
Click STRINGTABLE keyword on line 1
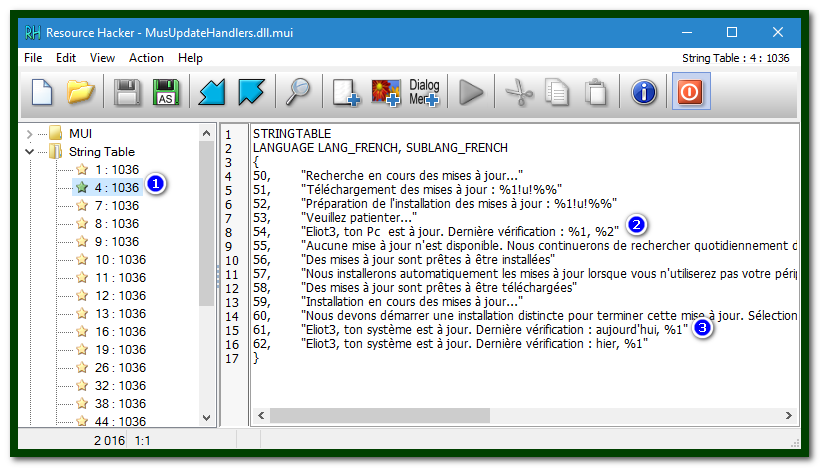point(292,134)
